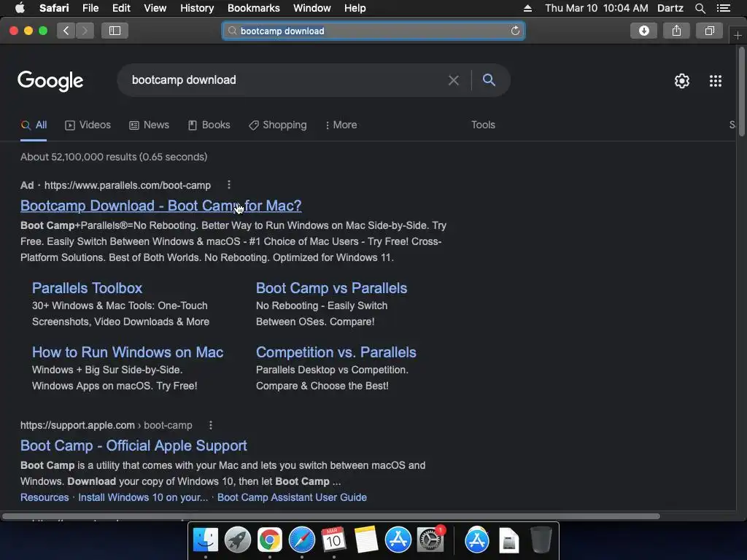Switch to the Books results tab
Screen dimensions: 747x560
pos(209,125)
